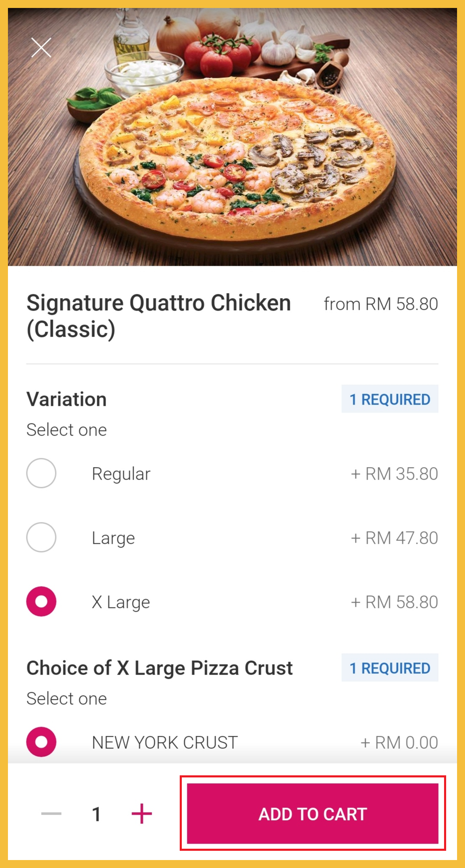Click the quantity number between minus and plus

(x=96, y=814)
